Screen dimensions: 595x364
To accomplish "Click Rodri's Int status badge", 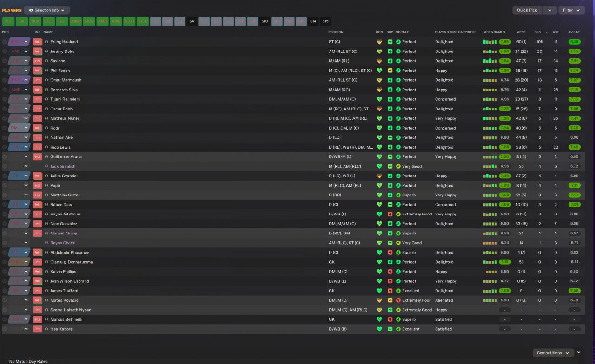I will 38,128.
